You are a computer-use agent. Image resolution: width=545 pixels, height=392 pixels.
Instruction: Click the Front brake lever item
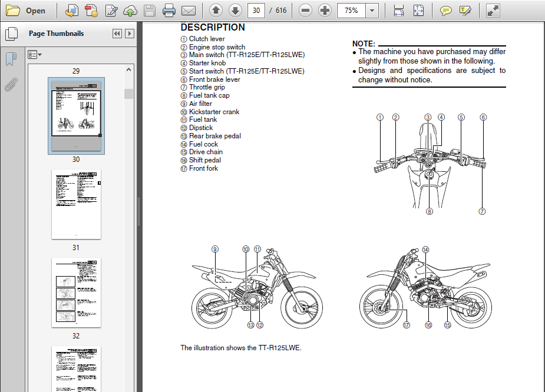[210, 79]
